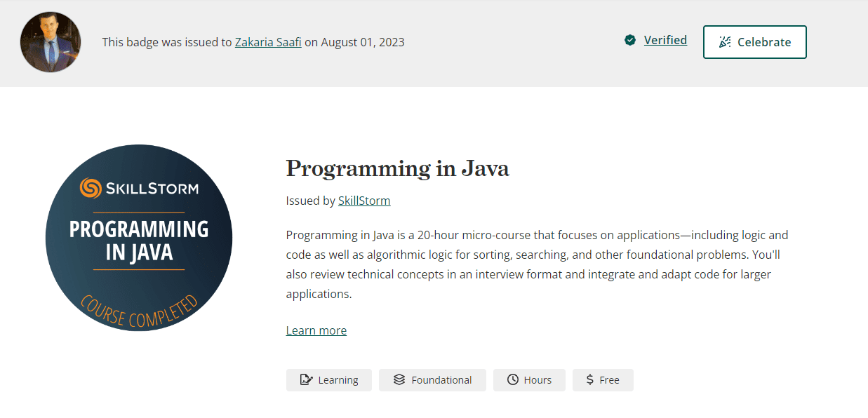The width and height of the screenshot is (868, 418).
Task: Open Zakaria Saafi's profile link
Action: click(x=268, y=42)
